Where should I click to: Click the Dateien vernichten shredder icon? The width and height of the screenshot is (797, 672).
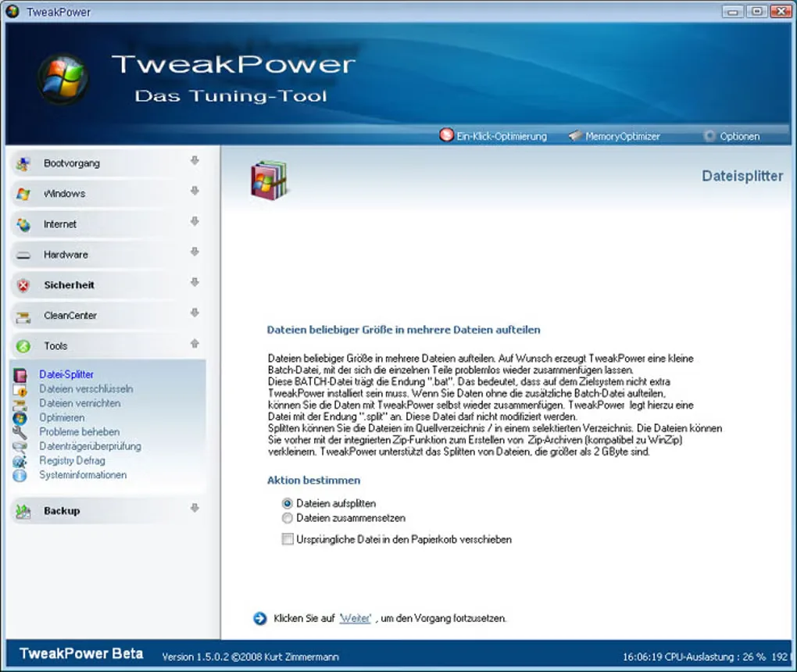(20, 404)
